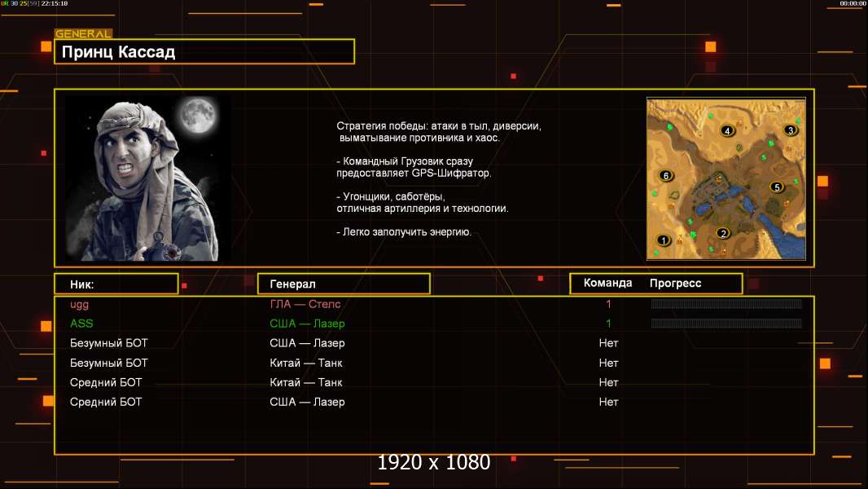
Task: Select start position 4 on the minimap
Action: pyautogui.click(x=727, y=130)
